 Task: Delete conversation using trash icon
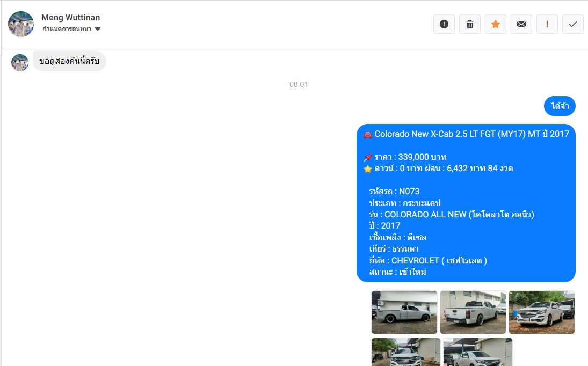tap(470, 24)
